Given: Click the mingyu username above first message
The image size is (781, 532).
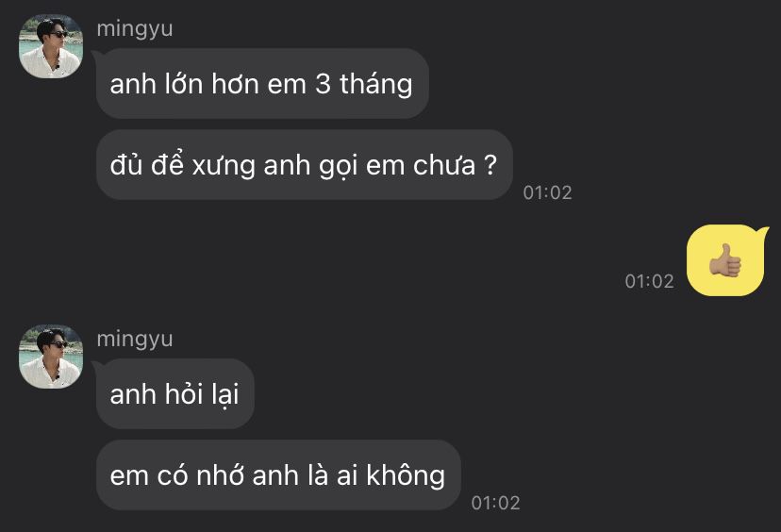Looking at the screenshot, I should [x=135, y=29].
